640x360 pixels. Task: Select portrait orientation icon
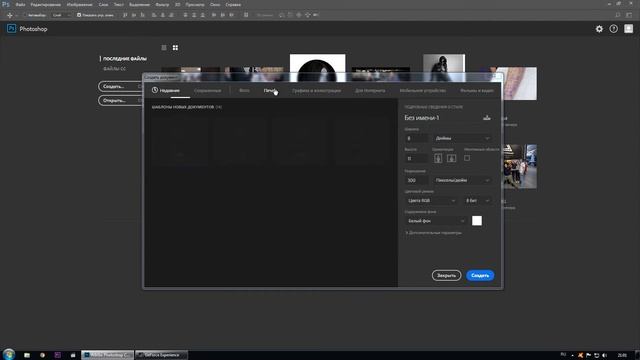point(438,158)
